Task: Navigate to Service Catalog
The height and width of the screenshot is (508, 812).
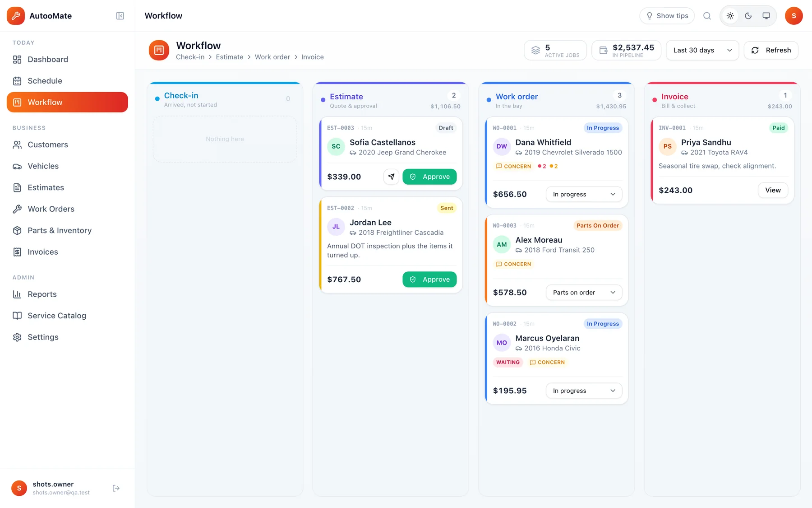Action: (x=67, y=316)
